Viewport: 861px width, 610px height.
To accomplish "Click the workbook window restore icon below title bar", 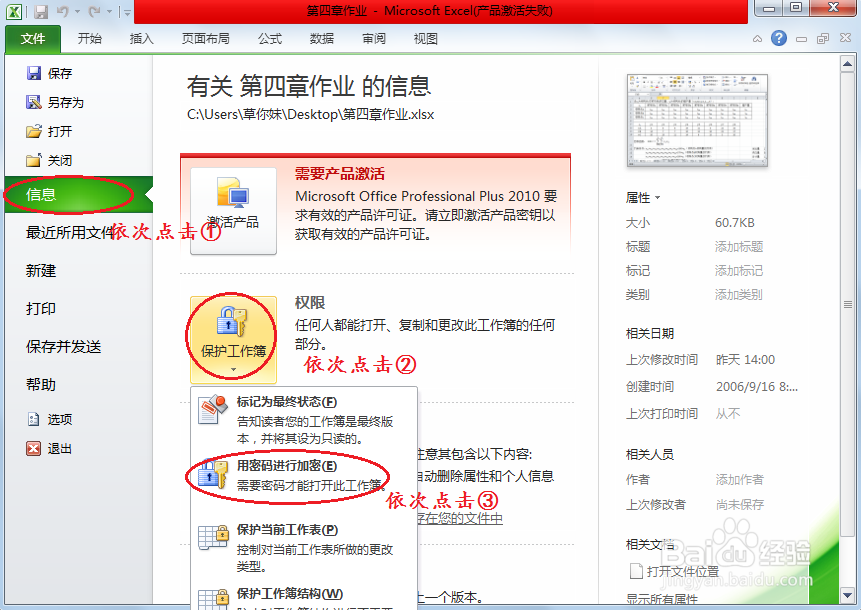I will pyautogui.click(x=823, y=38).
